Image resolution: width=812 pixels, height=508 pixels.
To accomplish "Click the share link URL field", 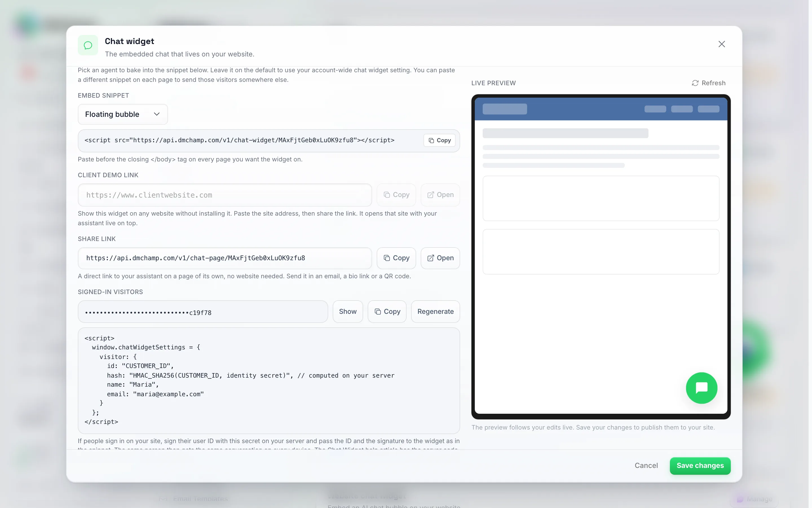I will pos(225,258).
